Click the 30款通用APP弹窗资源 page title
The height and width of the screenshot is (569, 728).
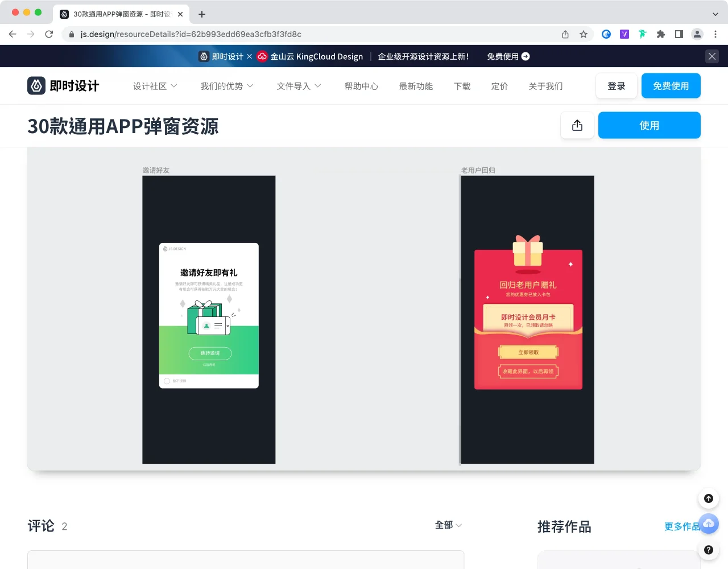pos(123,126)
